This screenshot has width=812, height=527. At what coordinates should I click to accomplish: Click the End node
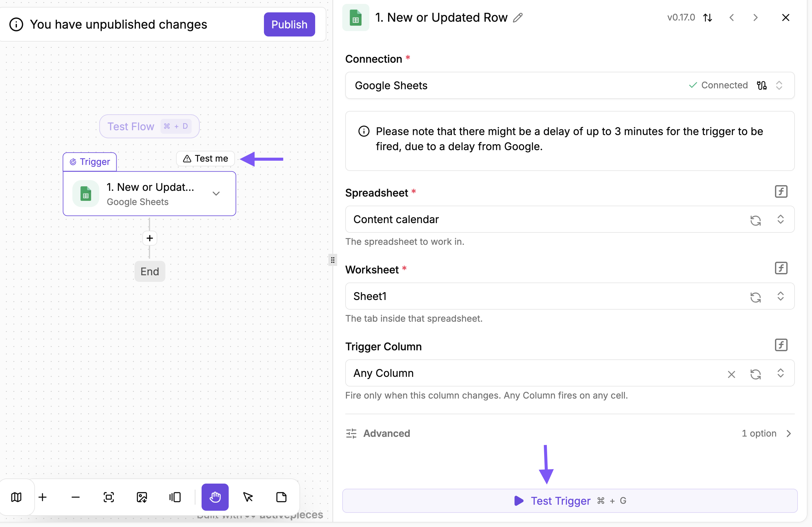point(150,271)
